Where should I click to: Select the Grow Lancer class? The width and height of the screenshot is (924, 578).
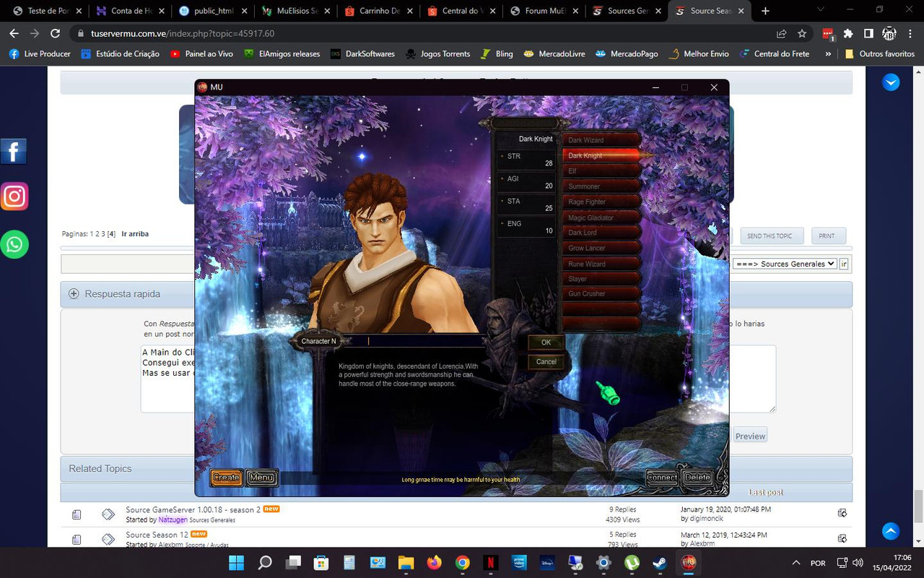(601, 248)
